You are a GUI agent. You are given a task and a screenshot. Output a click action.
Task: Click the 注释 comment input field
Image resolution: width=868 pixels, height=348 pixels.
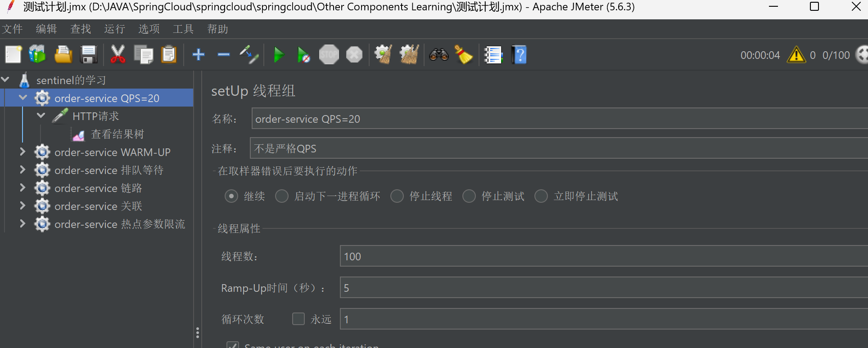(x=559, y=148)
